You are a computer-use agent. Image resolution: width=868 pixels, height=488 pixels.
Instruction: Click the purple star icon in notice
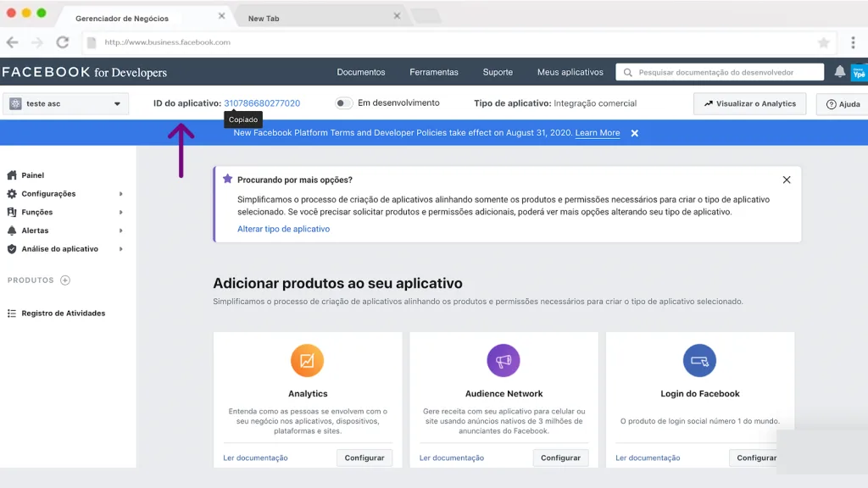pyautogui.click(x=227, y=179)
